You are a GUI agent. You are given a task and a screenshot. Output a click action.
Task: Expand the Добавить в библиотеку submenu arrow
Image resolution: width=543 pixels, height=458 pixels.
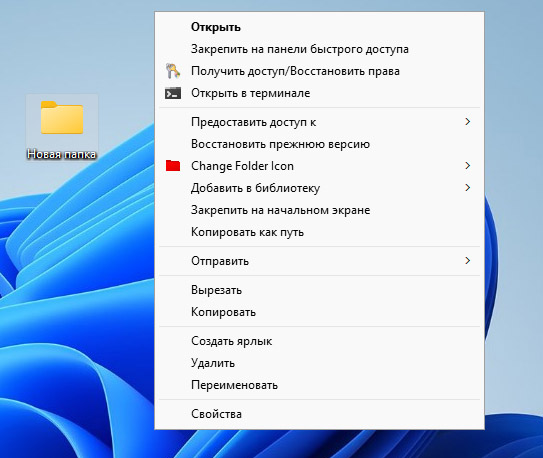coord(468,188)
